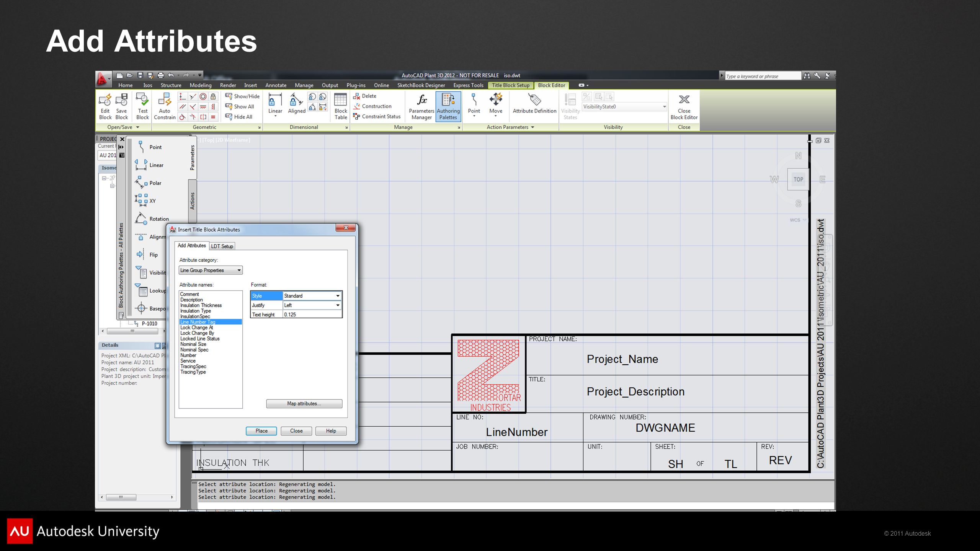Image resolution: width=980 pixels, height=551 pixels.
Task: Select Flip parameter in authoring palette
Action: tap(147, 255)
